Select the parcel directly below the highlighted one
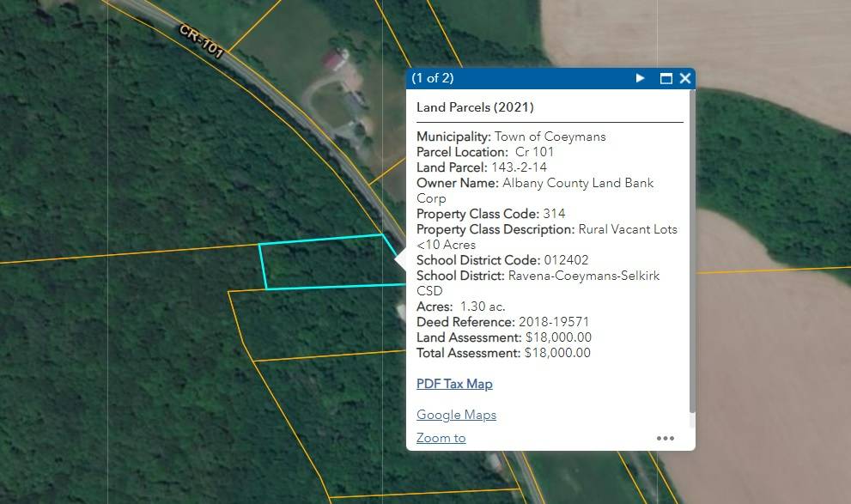The image size is (851, 504). click(318, 322)
